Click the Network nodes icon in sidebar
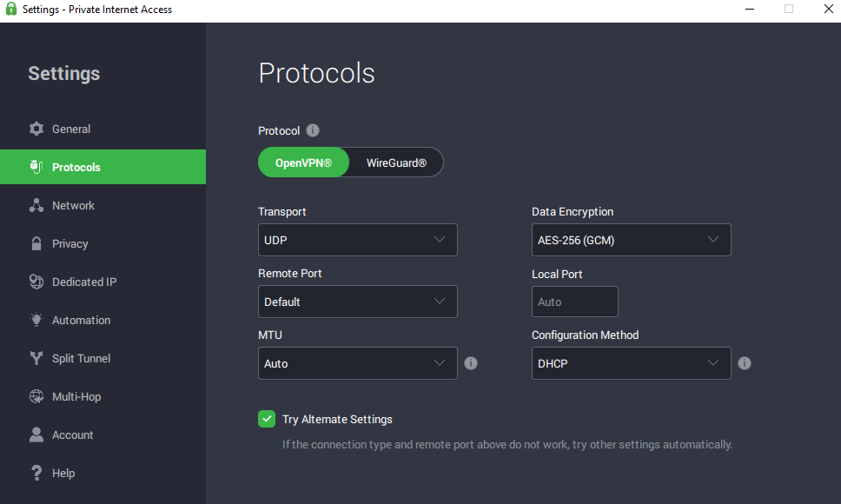 click(x=36, y=205)
